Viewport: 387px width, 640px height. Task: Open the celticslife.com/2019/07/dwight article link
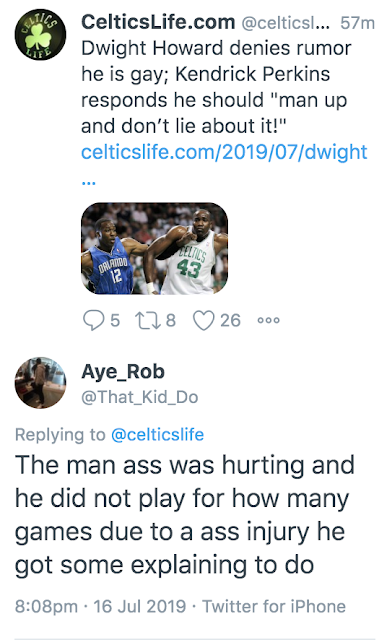coord(224,152)
